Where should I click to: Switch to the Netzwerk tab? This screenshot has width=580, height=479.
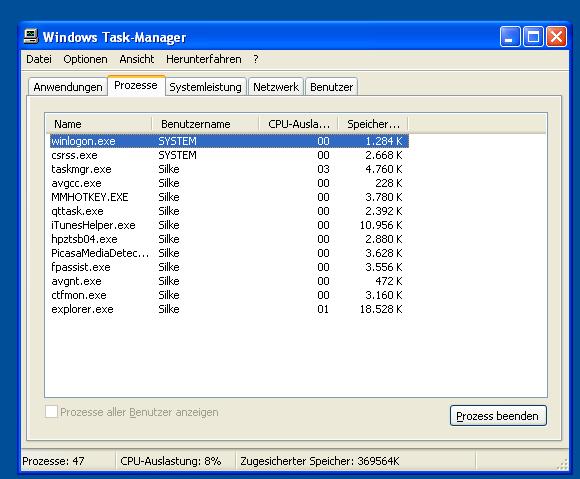(x=276, y=87)
